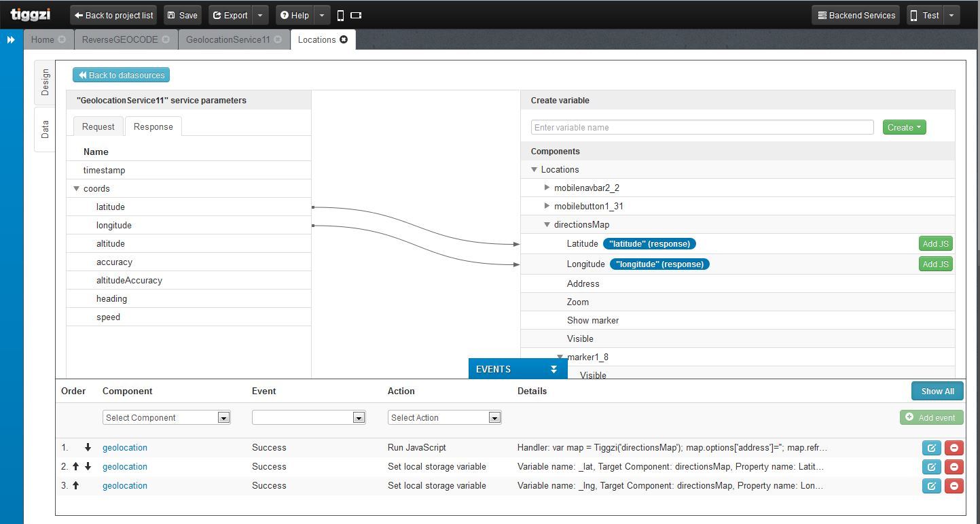Screen dimensions: 980x524
Task: Close the ReverseGEOCODE tab
Action: (x=166, y=39)
